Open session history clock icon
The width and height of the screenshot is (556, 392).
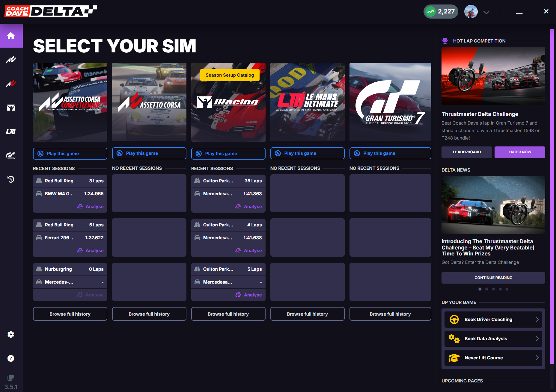(x=11, y=179)
